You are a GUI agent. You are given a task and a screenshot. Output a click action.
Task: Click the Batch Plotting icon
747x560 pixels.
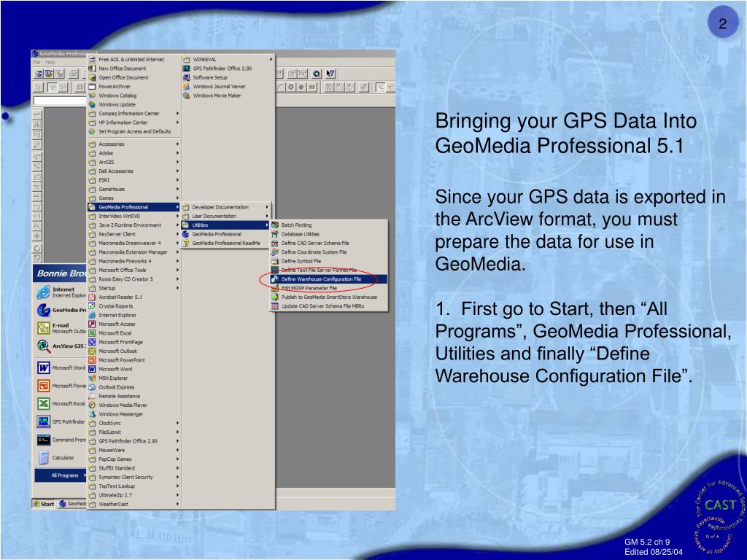[x=275, y=225]
